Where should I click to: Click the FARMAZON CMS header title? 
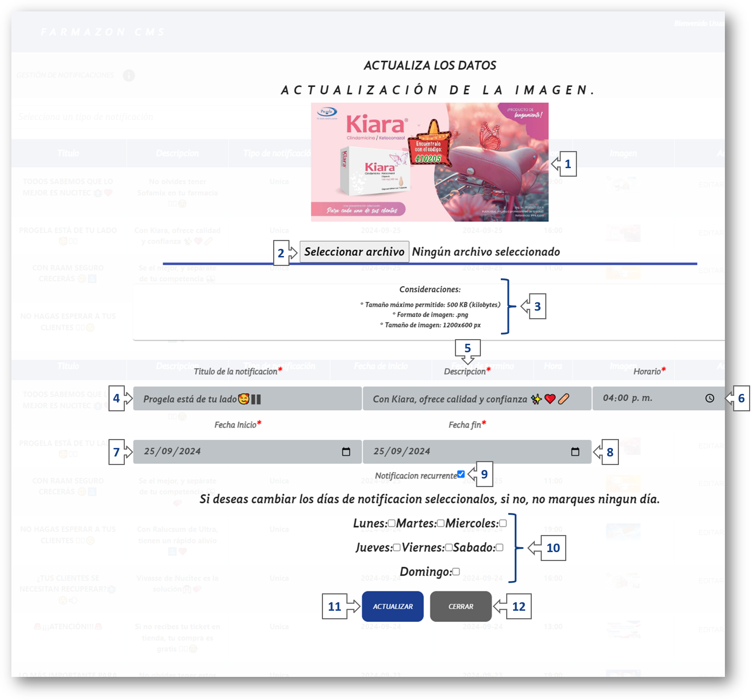pos(103,32)
